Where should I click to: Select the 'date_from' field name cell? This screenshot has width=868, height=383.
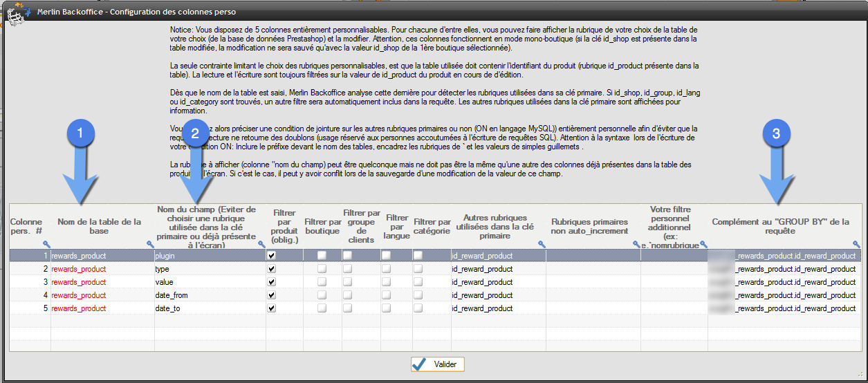pos(207,295)
